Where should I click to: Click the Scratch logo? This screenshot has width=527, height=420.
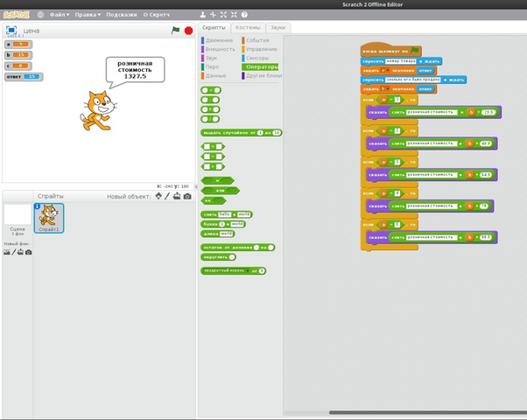(x=17, y=15)
